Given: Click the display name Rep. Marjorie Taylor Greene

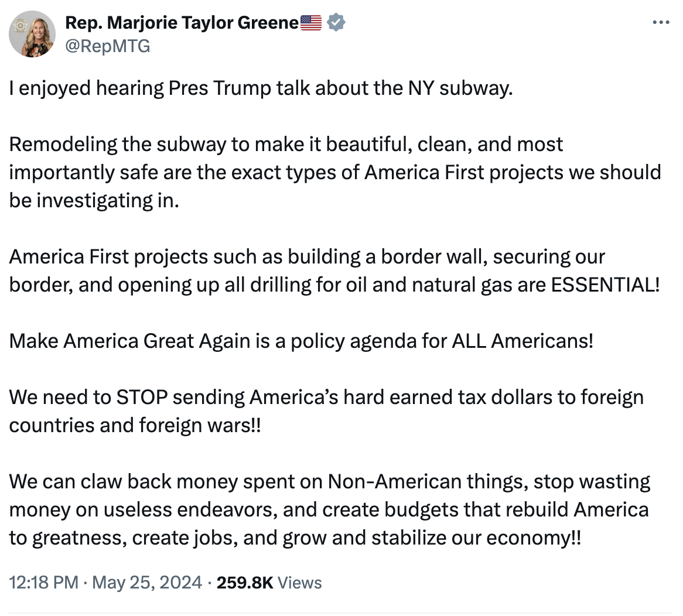Looking at the screenshot, I should click(182, 23).
